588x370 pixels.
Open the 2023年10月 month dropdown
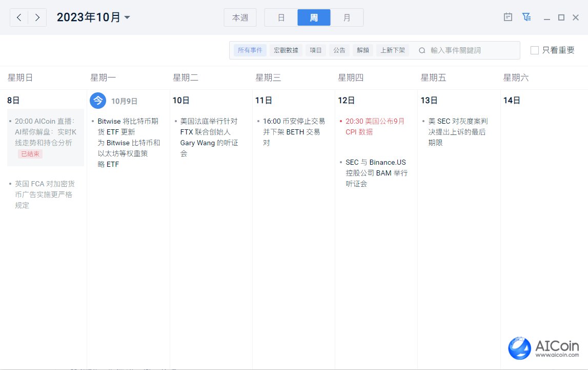point(93,17)
